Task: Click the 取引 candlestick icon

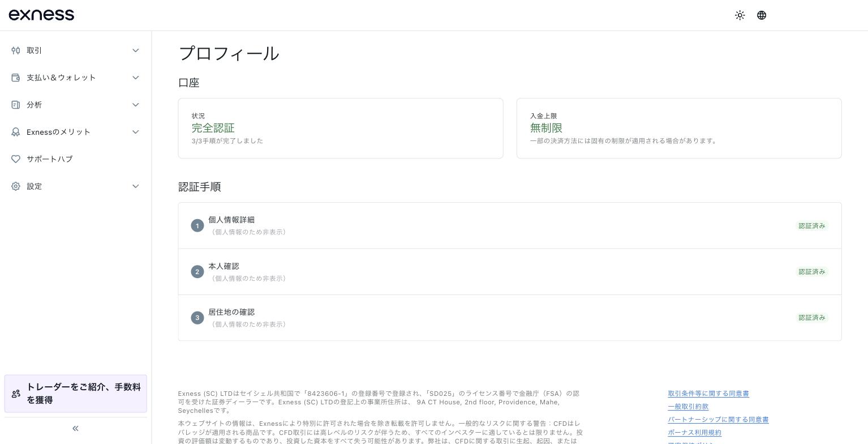Action: click(x=16, y=50)
